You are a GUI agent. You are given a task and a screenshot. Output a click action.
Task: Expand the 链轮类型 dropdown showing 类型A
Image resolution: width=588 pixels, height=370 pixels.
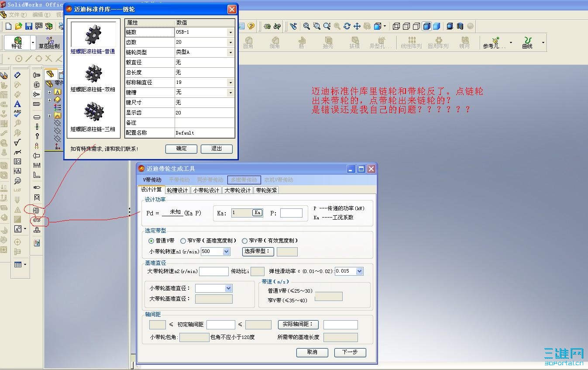(230, 52)
